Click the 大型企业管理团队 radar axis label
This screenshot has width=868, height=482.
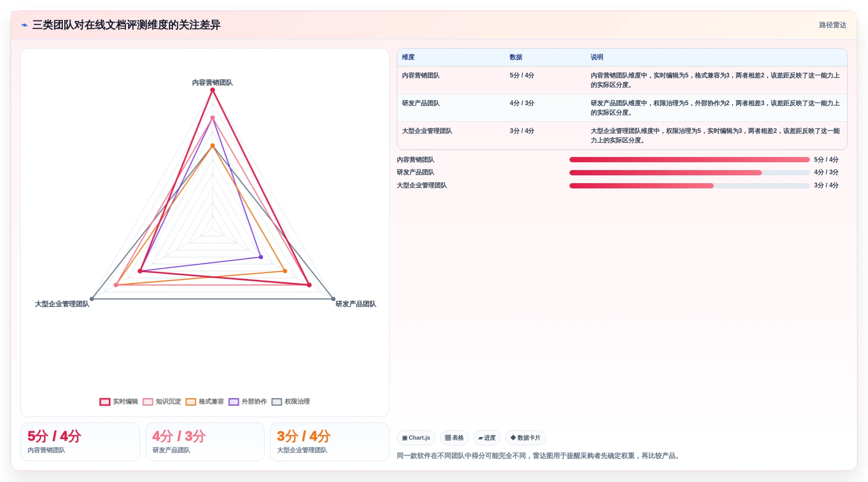click(x=62, y=304)
